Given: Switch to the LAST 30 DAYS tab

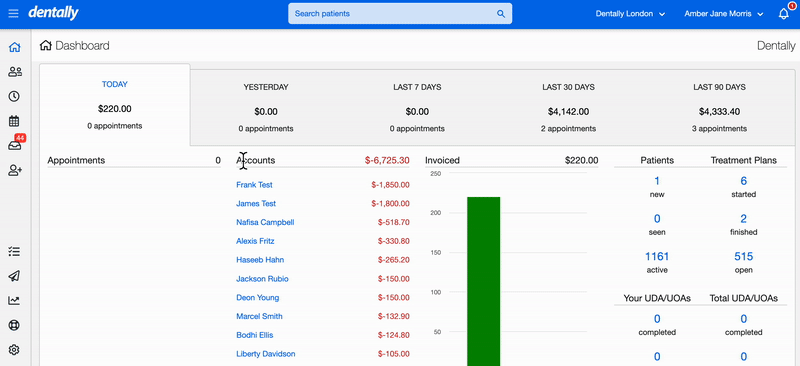Looking at the screenshot, I should coord(568,108).
